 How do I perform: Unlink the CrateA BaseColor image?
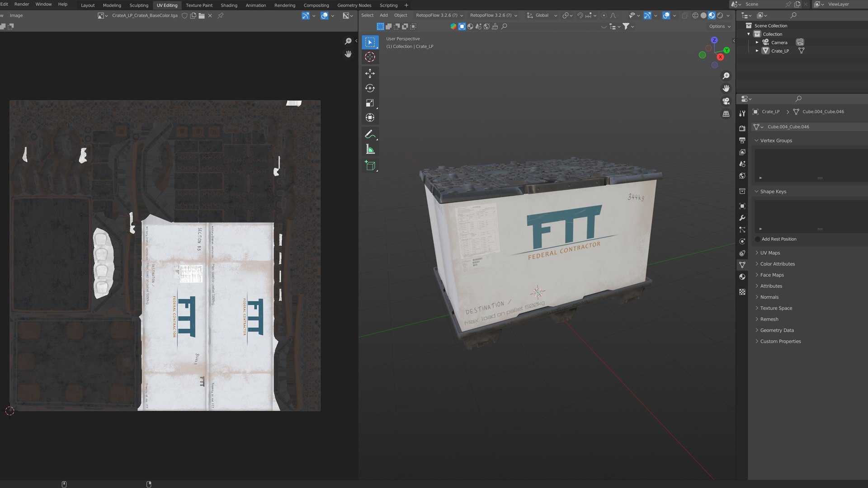click(x=210, y=15)
